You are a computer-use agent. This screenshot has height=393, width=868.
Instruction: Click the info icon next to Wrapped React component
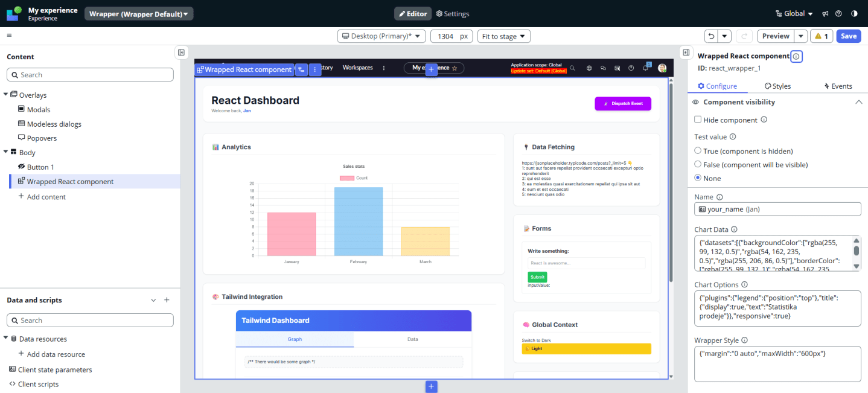click(x=796, y=56)
